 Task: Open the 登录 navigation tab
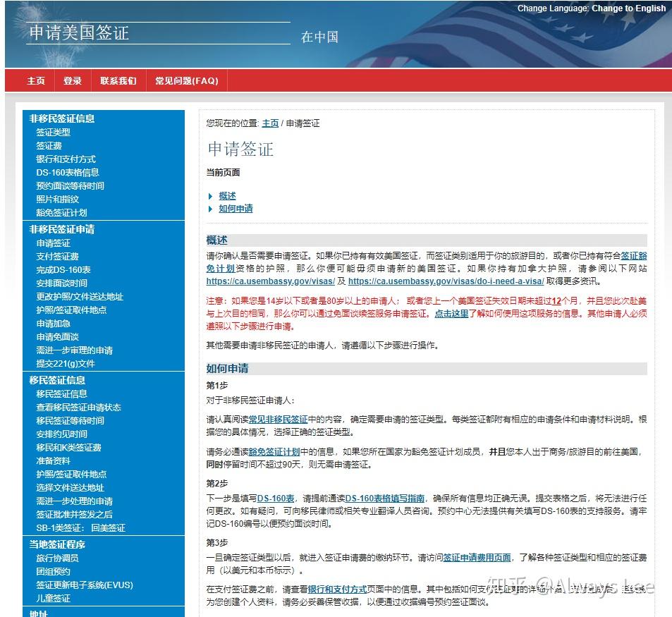[x=73, y=80]
